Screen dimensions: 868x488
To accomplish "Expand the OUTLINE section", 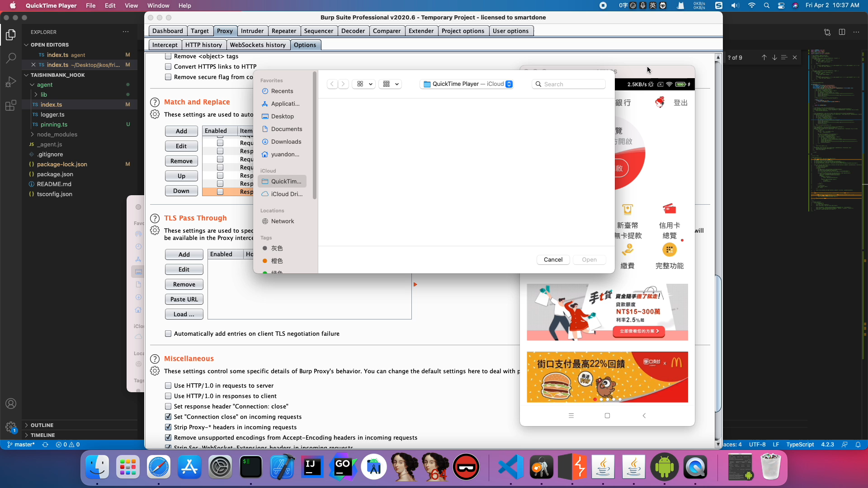I will pos(42,425).
